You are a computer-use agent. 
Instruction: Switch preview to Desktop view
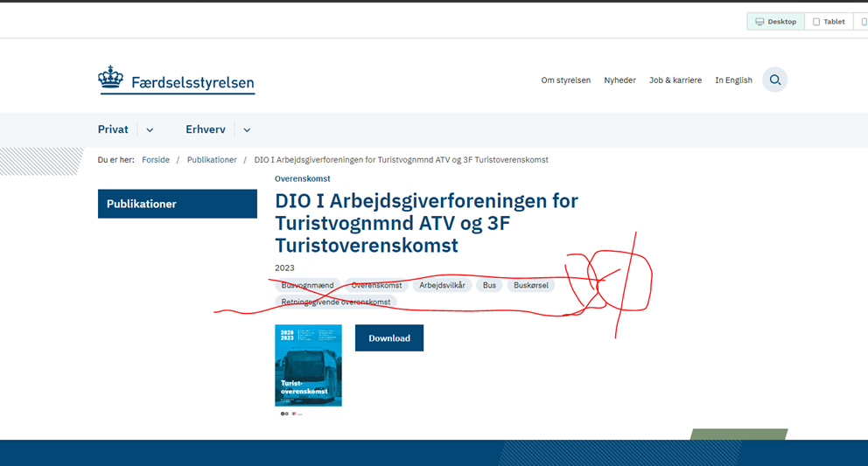pyautogui.click(x=775, y=22)
